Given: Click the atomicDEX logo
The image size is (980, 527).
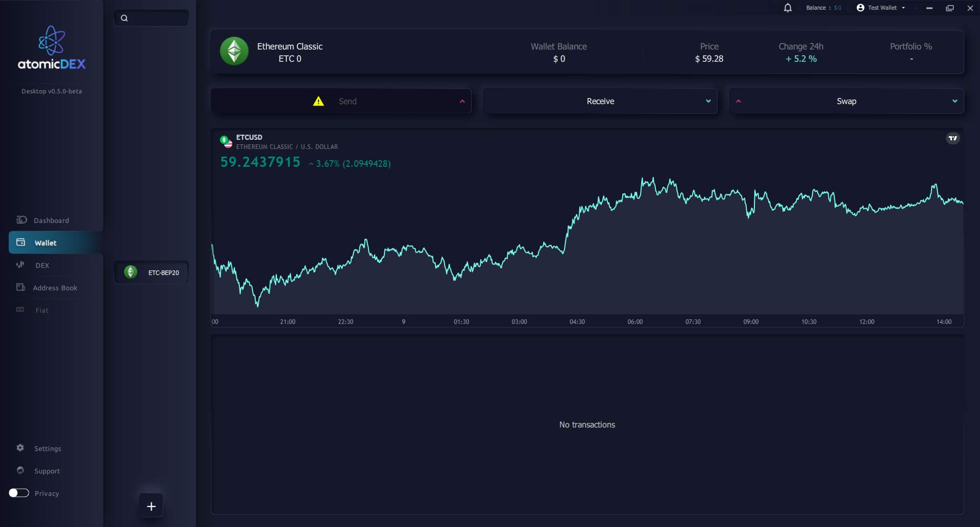Looking at the screenshot, I should coord(52,48).
